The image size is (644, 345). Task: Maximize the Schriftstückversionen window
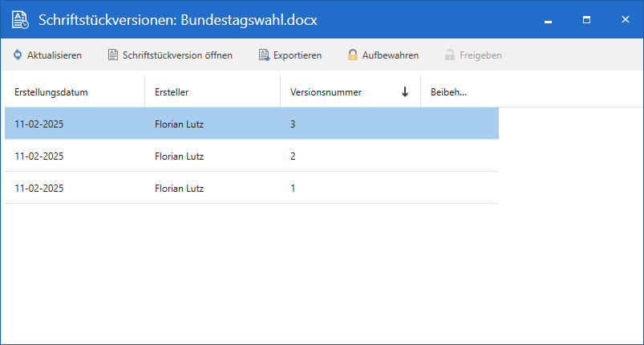pos(586,19)
